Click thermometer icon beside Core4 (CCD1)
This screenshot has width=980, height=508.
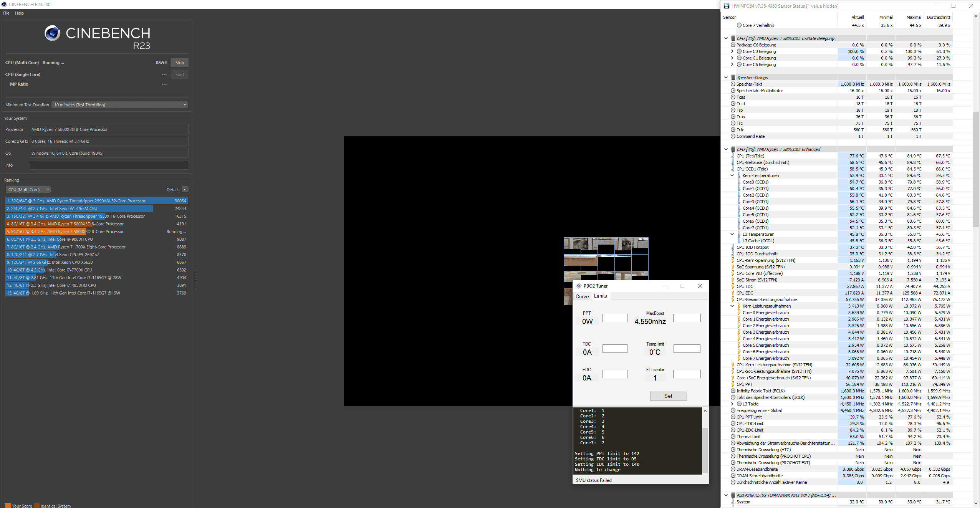(x=739, y=208)
